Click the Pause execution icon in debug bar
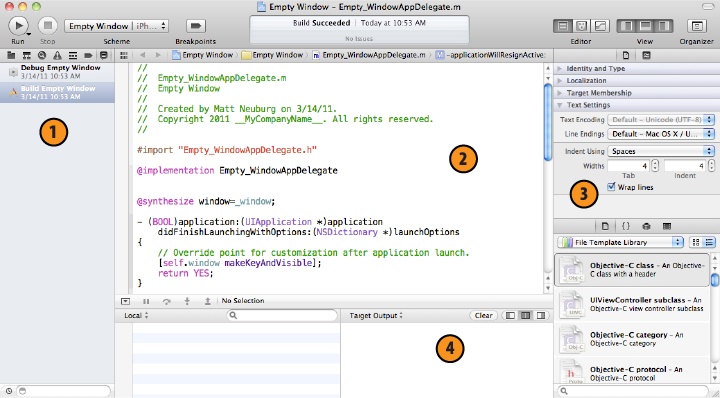This screenshot has height=398, width=720. point(146,302)
